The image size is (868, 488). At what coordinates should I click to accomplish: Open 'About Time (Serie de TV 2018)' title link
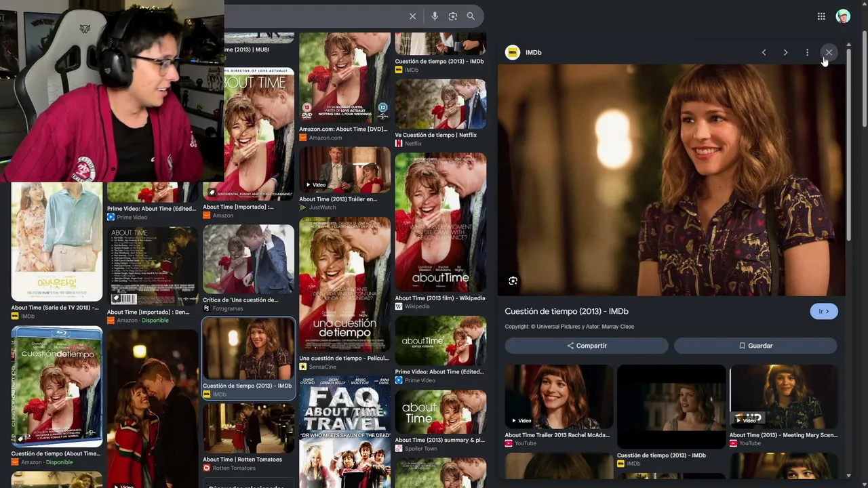(x=55, y=308)
